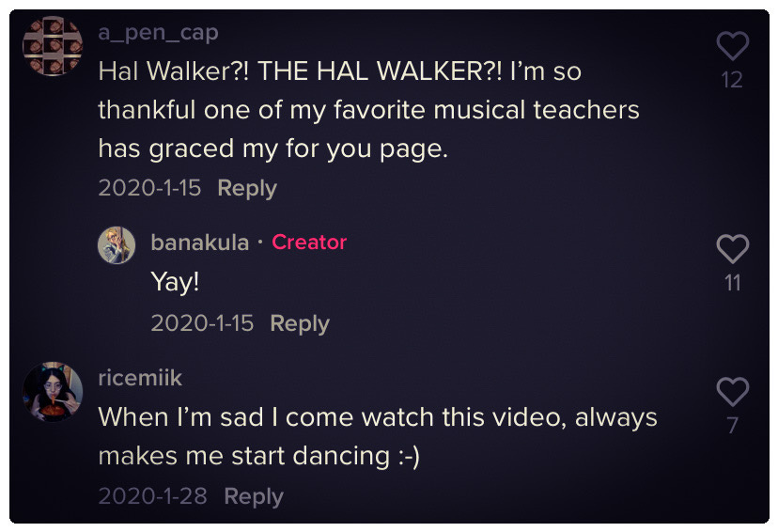Reply to a_pen_cap's Hal Walker comment
The height and width of the screenshot is (532, 778).
pos(247,189)
